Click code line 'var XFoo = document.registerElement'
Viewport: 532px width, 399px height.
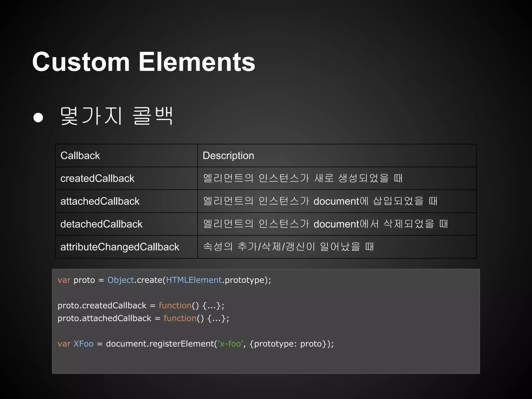coord(196,344)
